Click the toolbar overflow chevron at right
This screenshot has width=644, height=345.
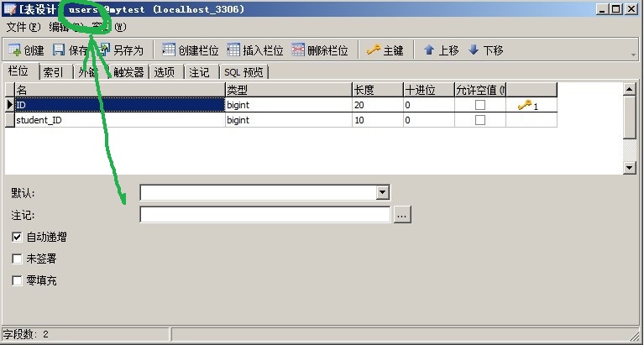click(x=633, y=55)
